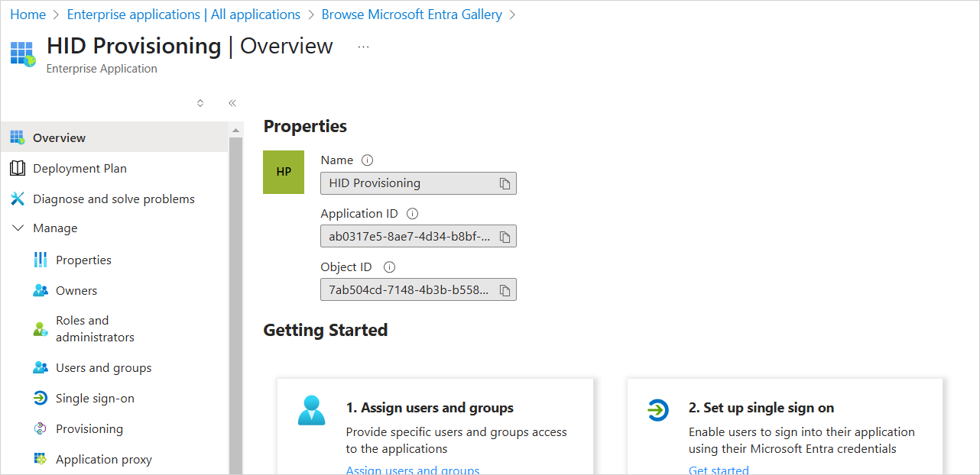Click the Properties section heading
The width and height of the screenshot is (980, 475).
point(305,126)
